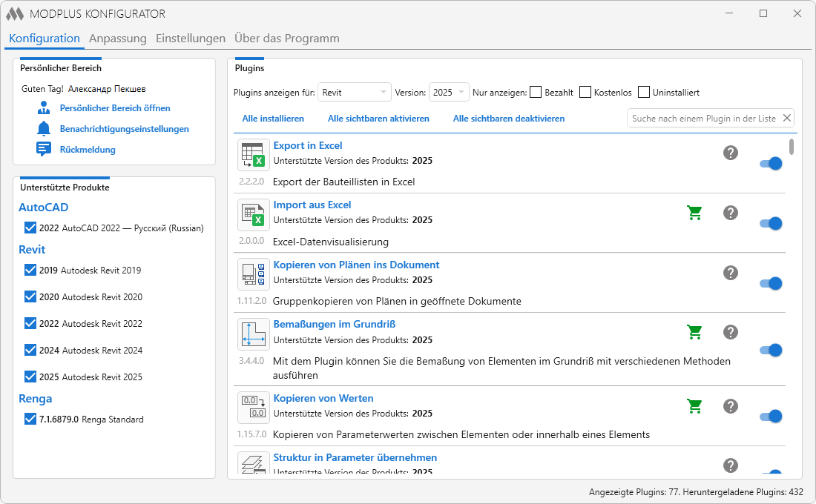Open help for Struktur in Parameter übernehmen
The width and height of the screenshot is (816, 504).
pyautogui.click(x=731, y=465)
